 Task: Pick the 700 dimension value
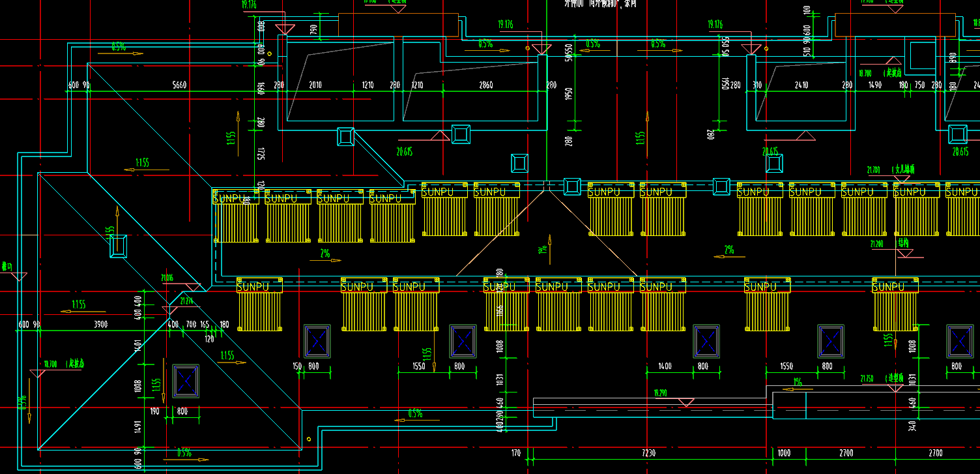[191, 325]
